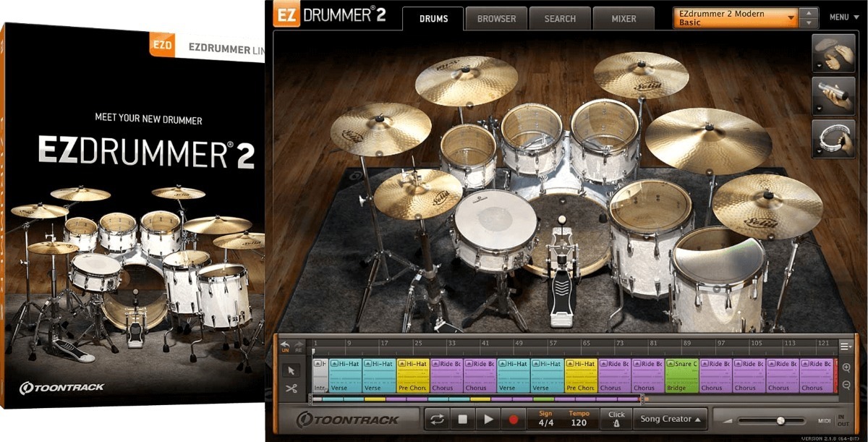Play the shaker percussion pad

point(833,95)
